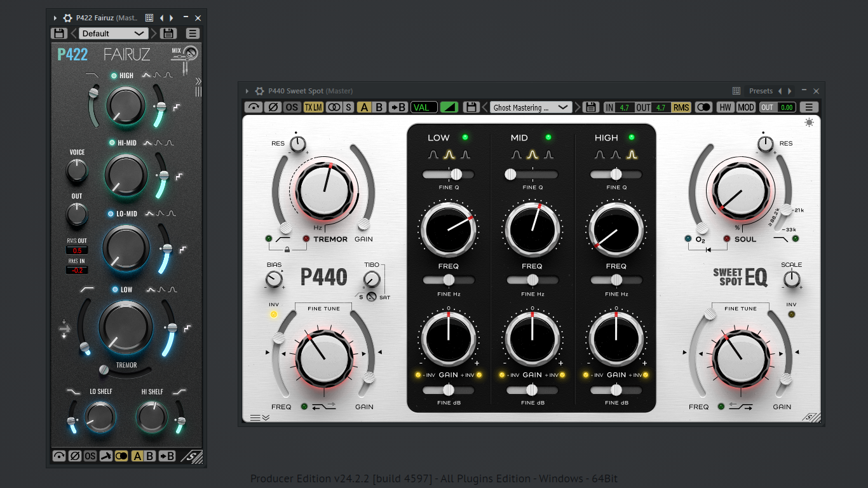Click the P422 Fairuz gear settings icon

tap(67, 18)
